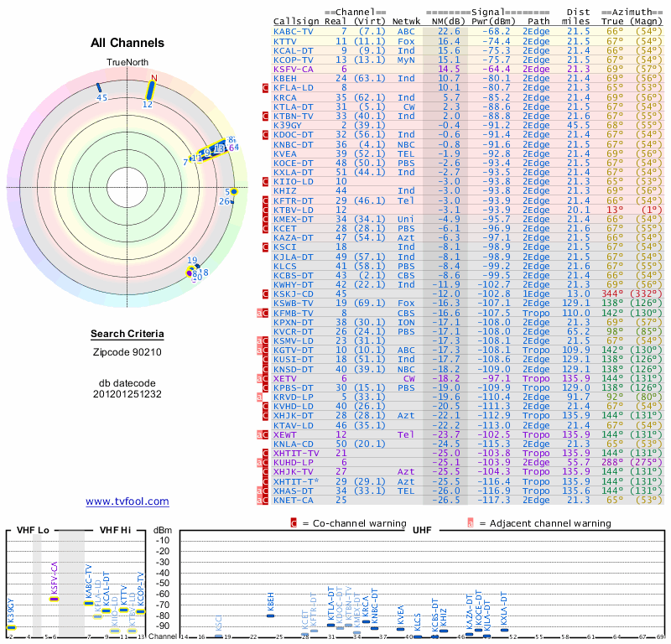Select the KABC-TV callsign in the table

pyautogui.click(x=293, y=32)
